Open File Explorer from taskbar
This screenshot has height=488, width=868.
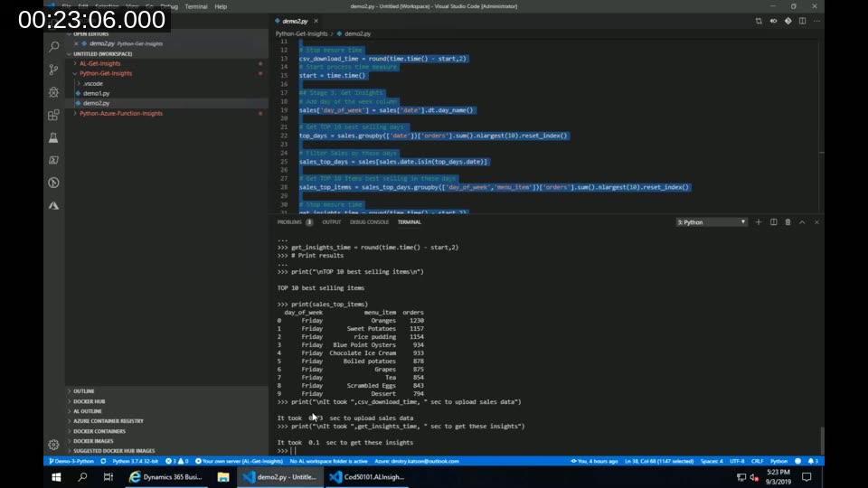pos(223,477)
